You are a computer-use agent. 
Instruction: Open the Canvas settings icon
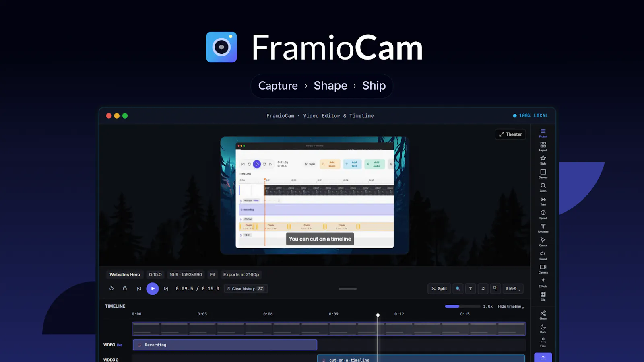(543, 174)
